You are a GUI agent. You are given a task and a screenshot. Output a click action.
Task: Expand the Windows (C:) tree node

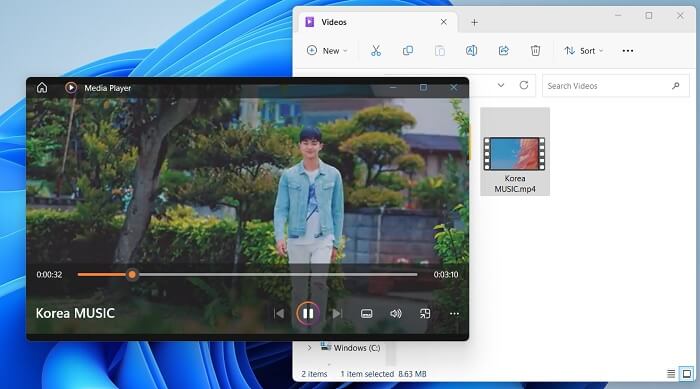309,347
